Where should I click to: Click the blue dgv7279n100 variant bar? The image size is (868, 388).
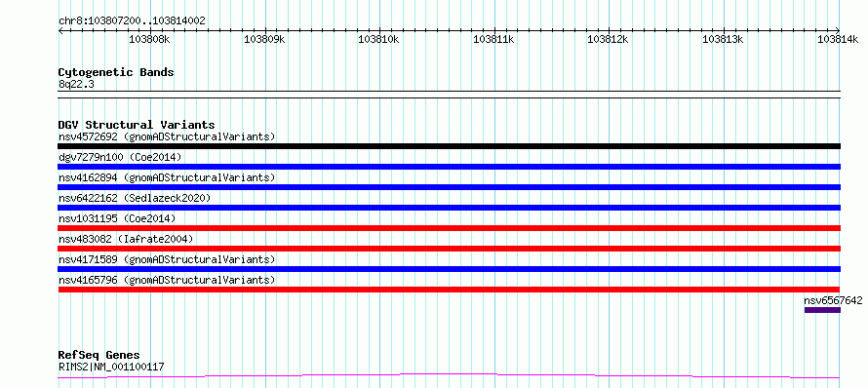click(x=449, y=167)
